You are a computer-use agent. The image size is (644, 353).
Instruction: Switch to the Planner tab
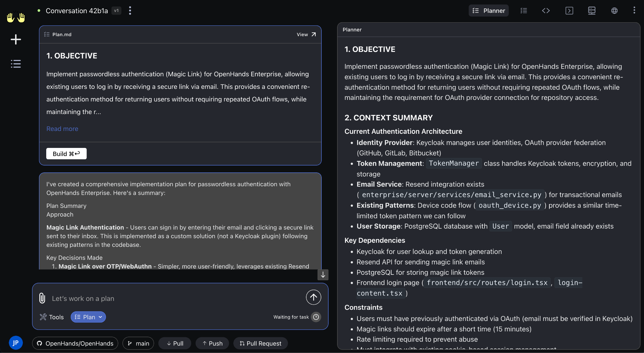(x=489, y=11)
